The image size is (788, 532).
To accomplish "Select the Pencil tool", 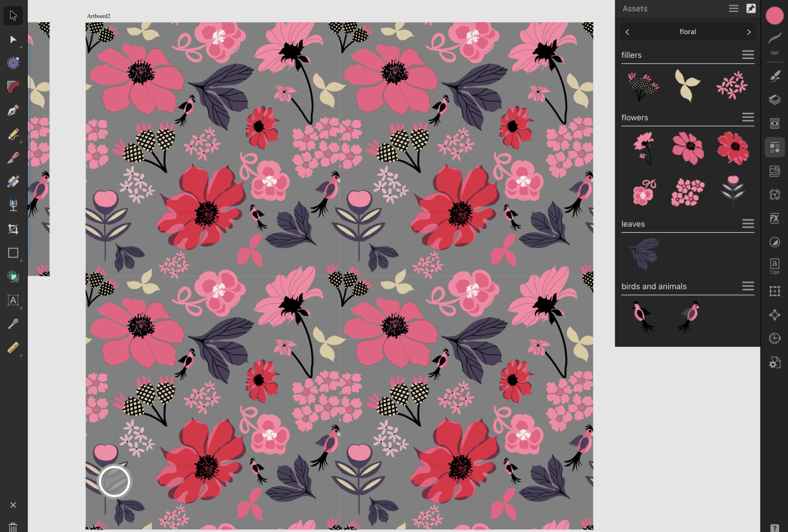I will [13, 134].
